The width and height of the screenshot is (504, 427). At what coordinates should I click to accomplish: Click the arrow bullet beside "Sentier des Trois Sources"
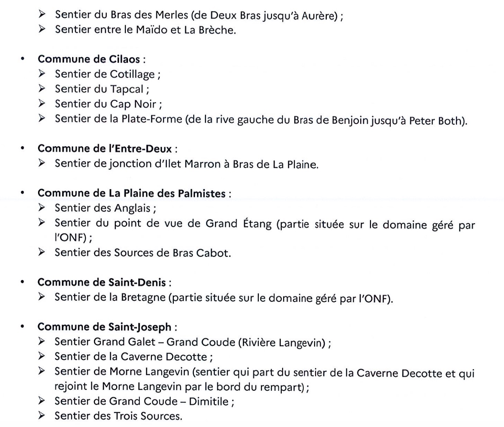pyautogui.click(x=42, y=416)
